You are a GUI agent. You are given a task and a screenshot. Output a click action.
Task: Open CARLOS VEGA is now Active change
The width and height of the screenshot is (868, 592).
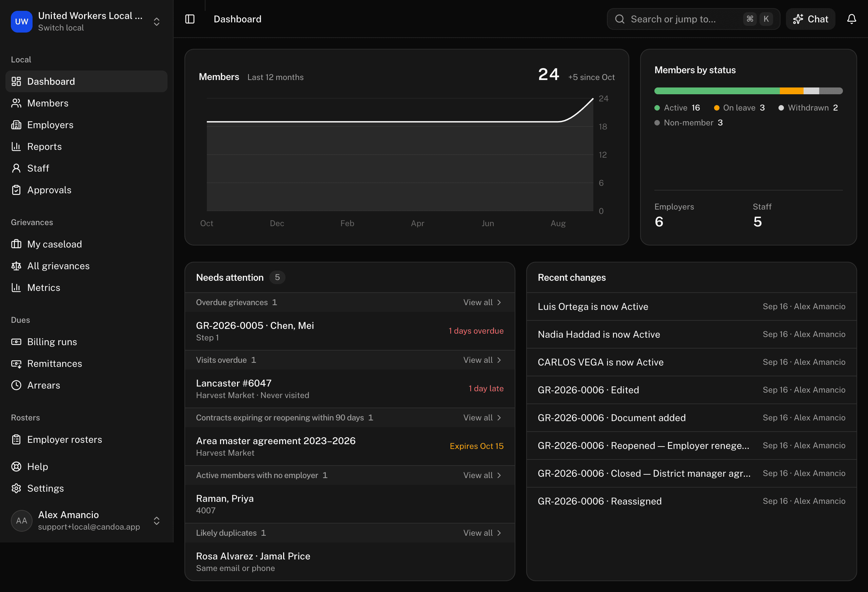(691, 362)
